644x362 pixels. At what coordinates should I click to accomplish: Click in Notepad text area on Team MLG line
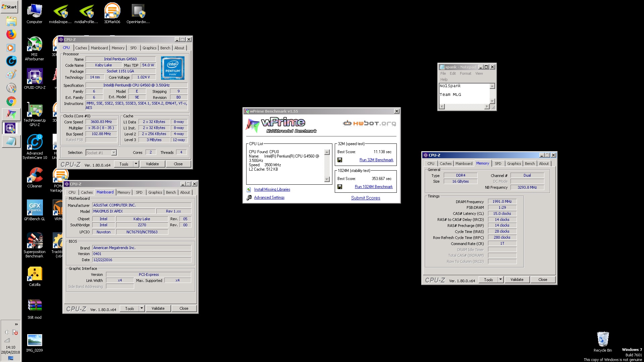450,95
